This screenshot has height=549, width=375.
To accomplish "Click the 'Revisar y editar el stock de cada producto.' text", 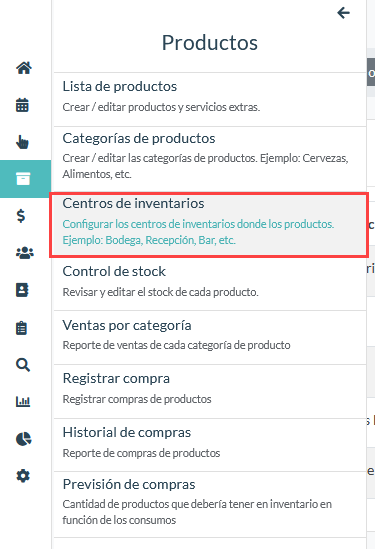I will click(x=160, y=292).
